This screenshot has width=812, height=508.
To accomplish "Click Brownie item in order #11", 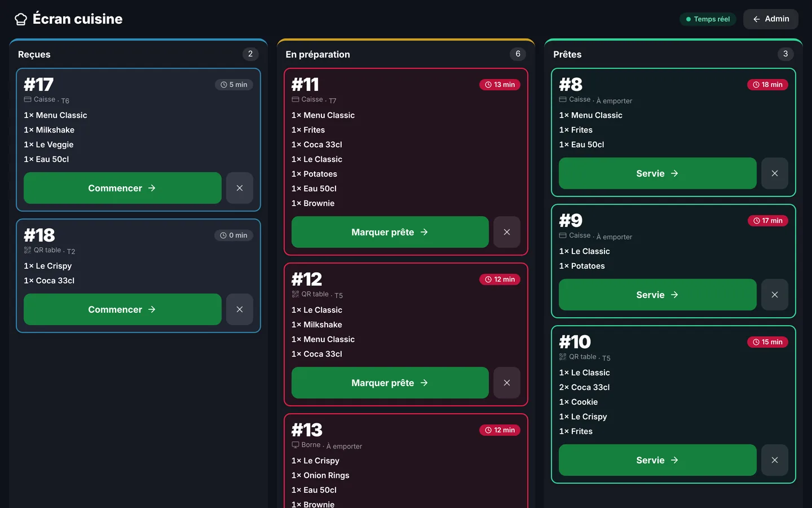I will (313, 203).
